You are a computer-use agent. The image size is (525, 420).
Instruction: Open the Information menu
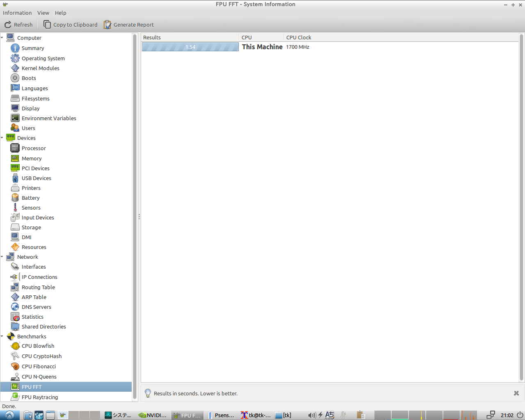(17, 13)
